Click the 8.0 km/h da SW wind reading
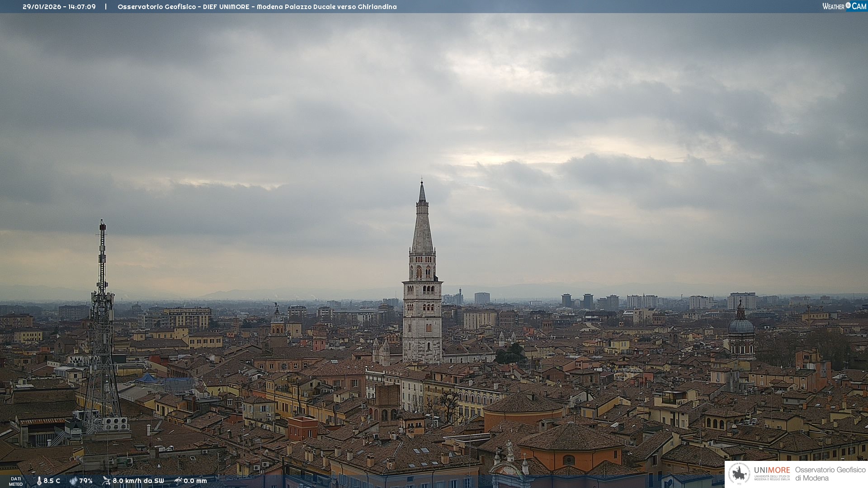Viewport: 868px width, 488px height. tap(138, 481)
